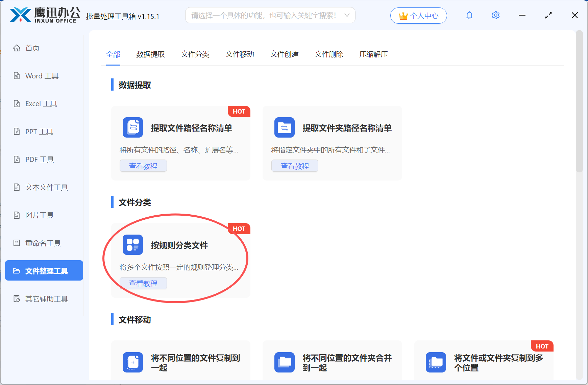Click the INXUN Office logo
This screenshot has height=385, width=588.
click(x=45, y=15)
